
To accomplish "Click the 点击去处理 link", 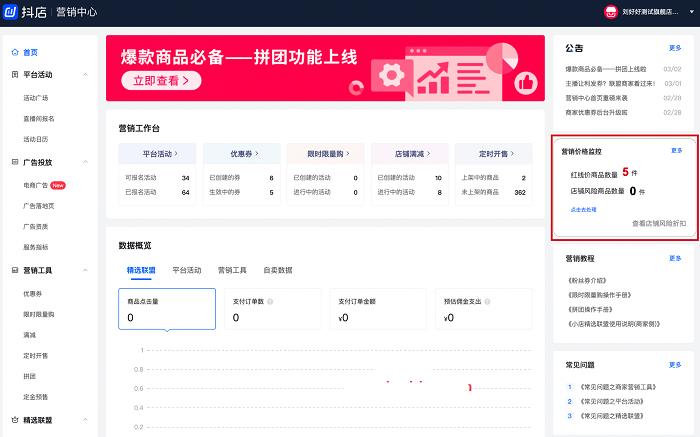I will pos(583,210).
